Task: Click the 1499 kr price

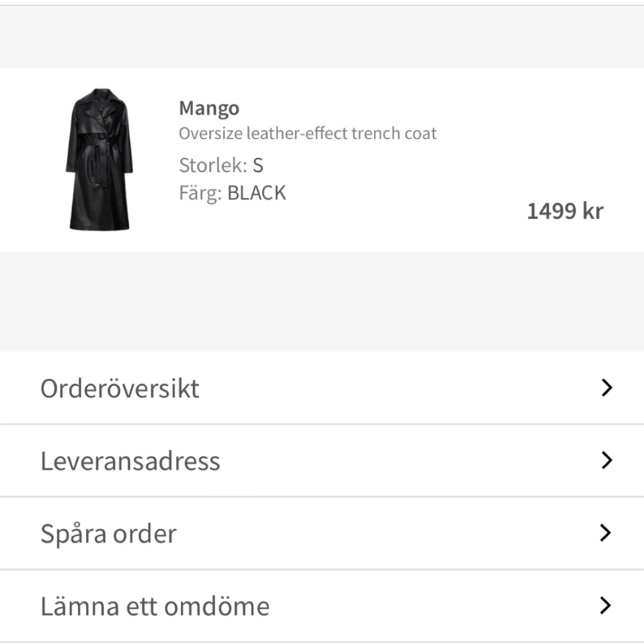Action: click(565, 211)
